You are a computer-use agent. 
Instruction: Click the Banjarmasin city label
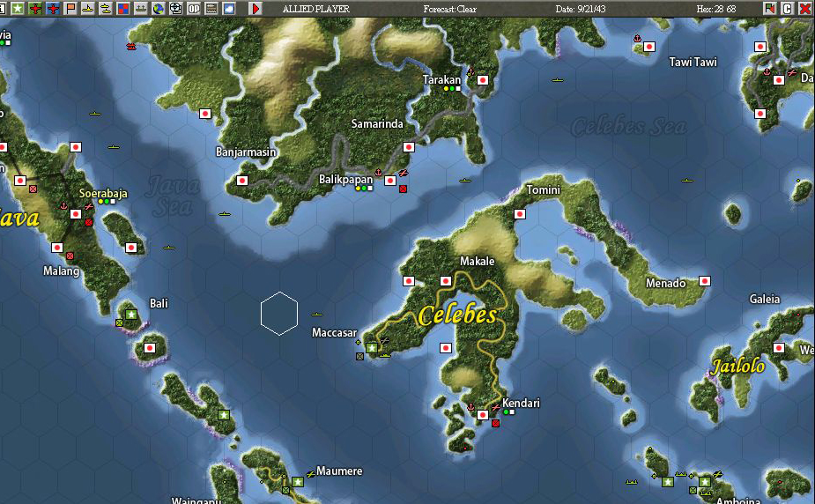click(x=246, y=152)
